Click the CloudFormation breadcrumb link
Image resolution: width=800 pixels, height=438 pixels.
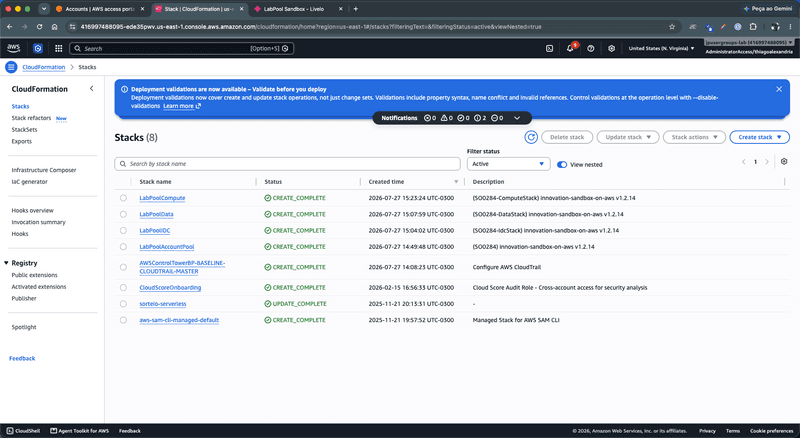[44, 67]
